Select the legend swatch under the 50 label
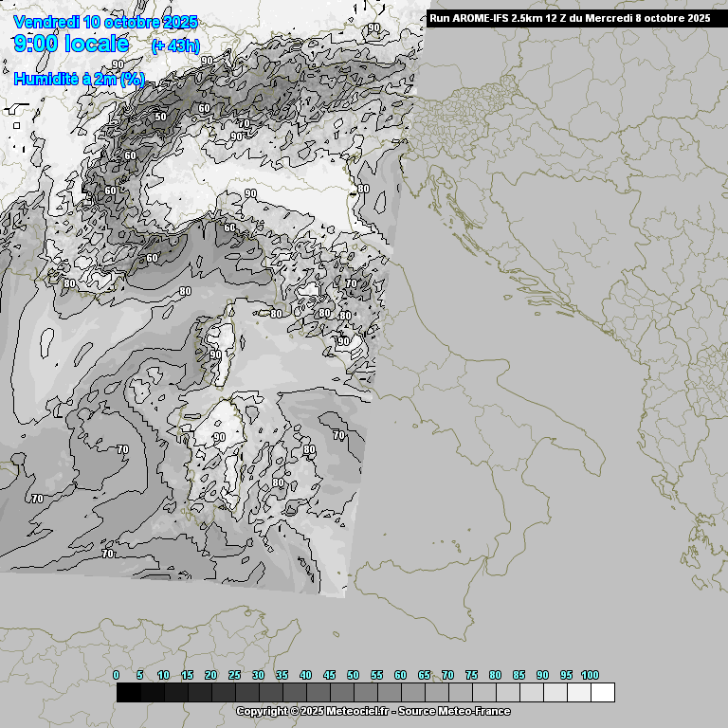 tap(365, 693)
